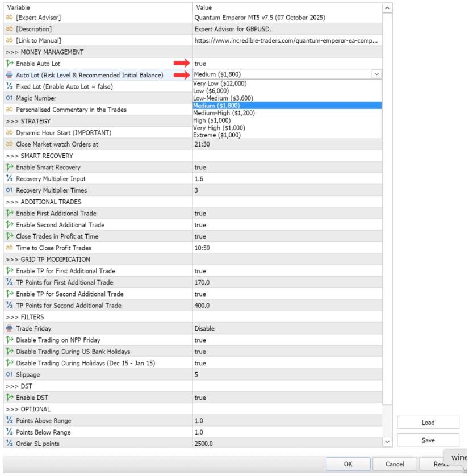This screenshot has width=469, height=476.
Task: Select the Points Above Range value 1.0
Action: tap(199, 421)
